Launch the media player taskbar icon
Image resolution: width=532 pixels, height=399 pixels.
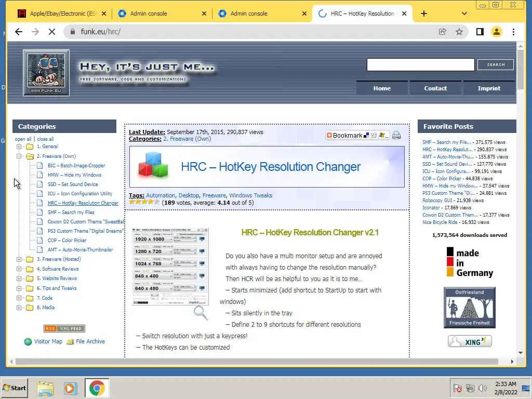click(71, 389)
